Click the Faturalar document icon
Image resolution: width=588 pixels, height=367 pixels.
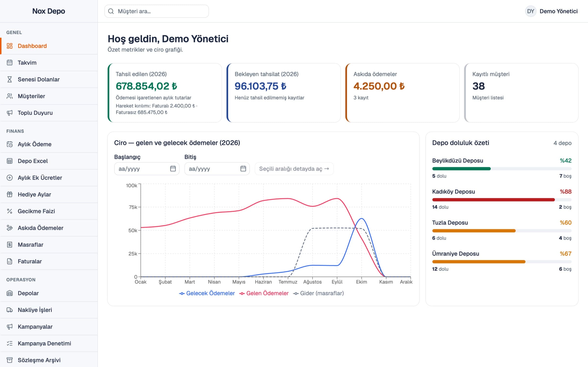[10, 261]
